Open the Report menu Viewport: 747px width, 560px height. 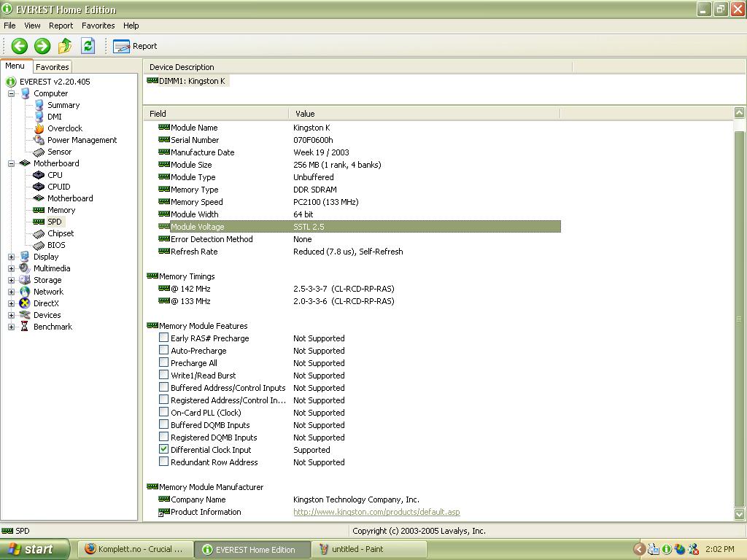[x=61, y=26]
